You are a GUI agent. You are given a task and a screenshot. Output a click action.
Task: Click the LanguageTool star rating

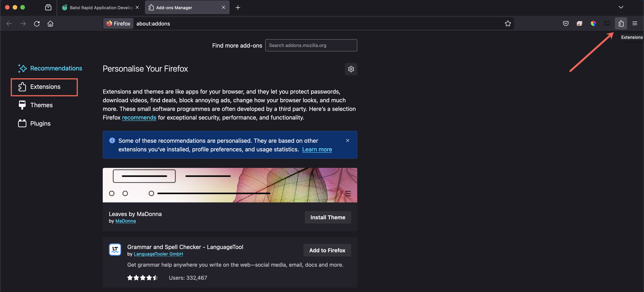click(x=142, y=278)
